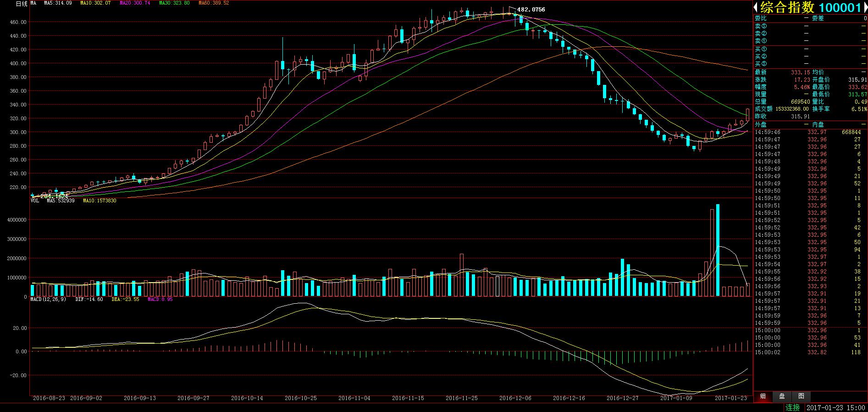Click the MACD(12,26,9) indicator label
Image resolution: width=868 pixels, height=412 pixels.
coord(48,299)
